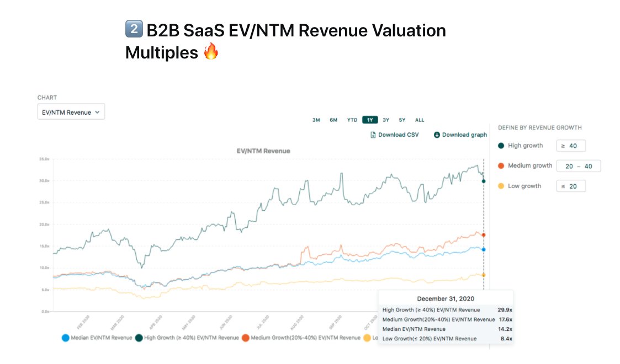Click the orange Medium Growth legend circle

246,338
